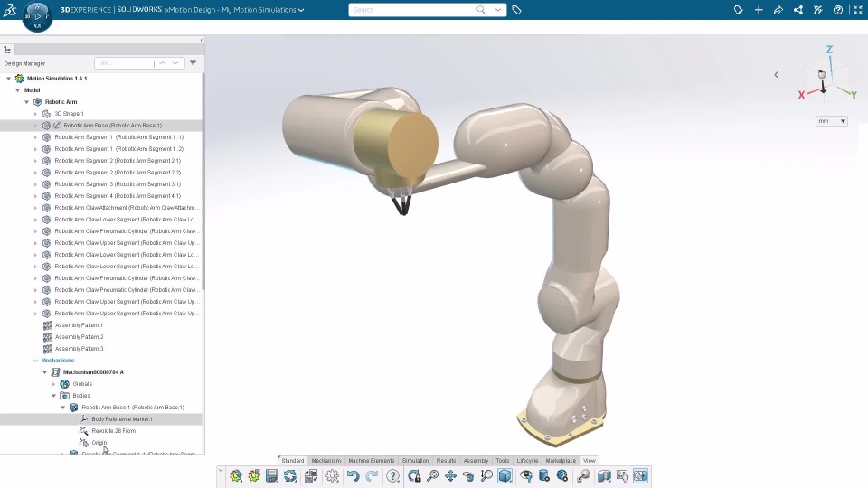
Task: Click the Update refresh arrows toolbar icon
Action: click(290, 476)
